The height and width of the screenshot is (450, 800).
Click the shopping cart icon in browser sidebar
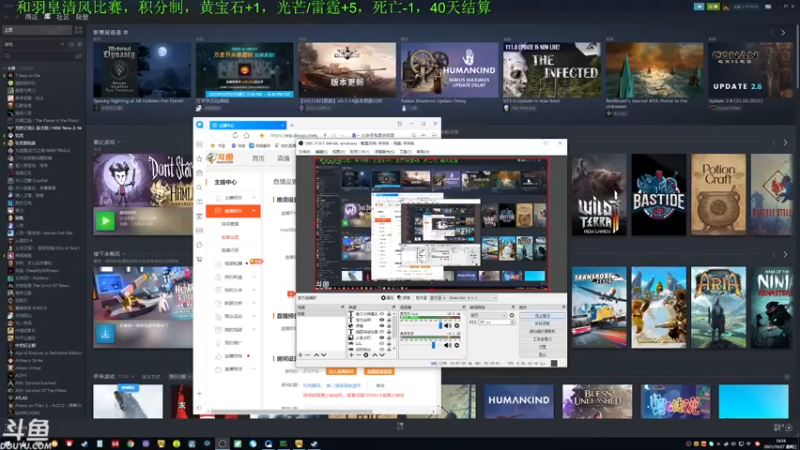(199, 260)
